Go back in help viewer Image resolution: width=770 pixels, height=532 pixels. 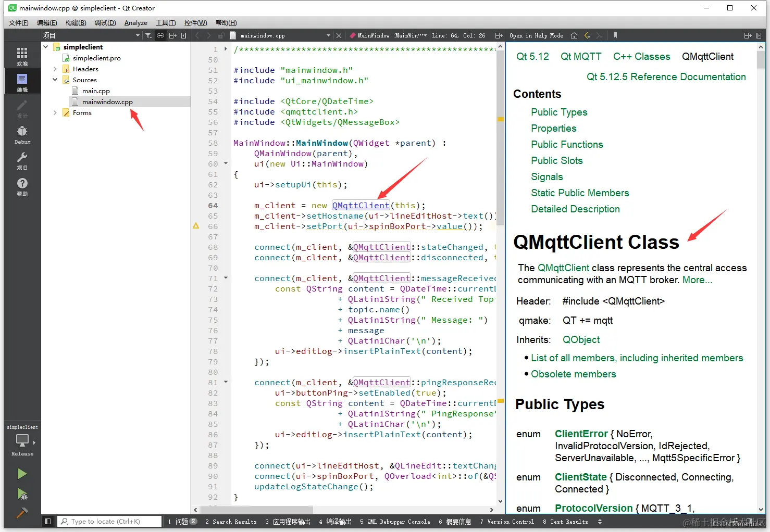click(588, 35)
